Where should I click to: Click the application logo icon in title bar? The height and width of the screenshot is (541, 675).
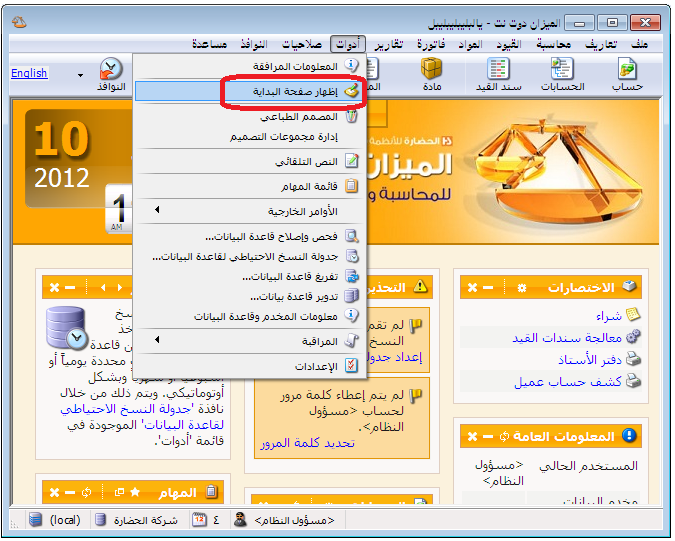pos(19,22)
